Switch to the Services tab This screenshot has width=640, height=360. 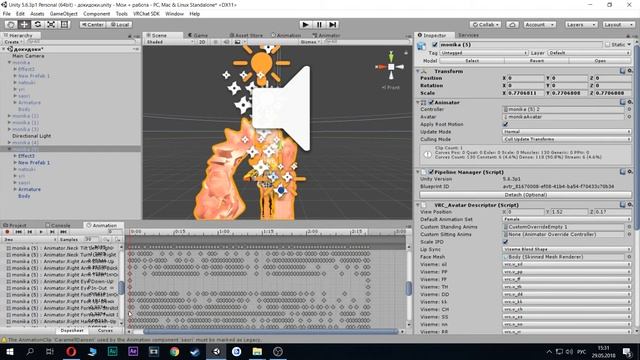(468, 36)
